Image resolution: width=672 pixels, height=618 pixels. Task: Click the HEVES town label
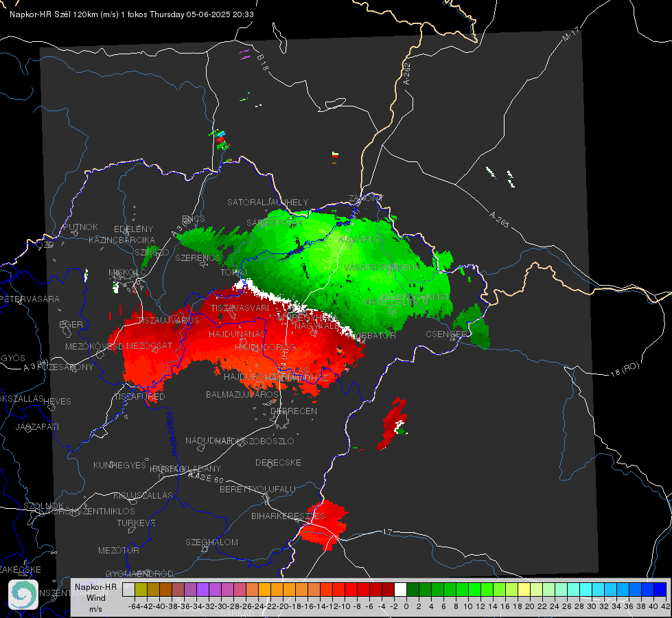pyautogui.click(x=58, y=402)
